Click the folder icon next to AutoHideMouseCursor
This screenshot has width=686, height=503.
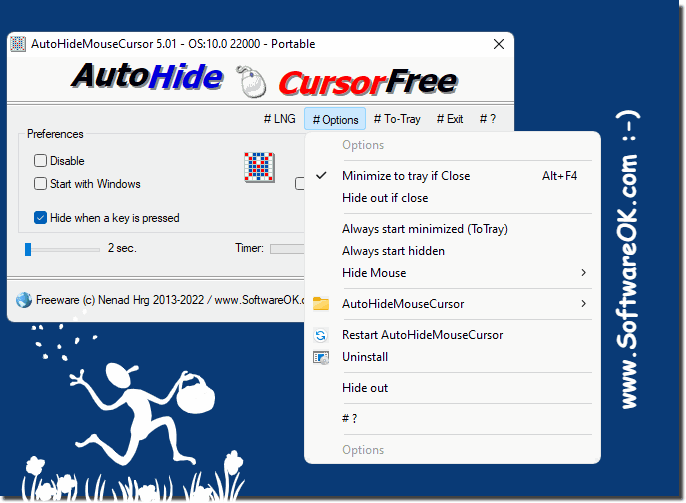(x=321, y=304)
